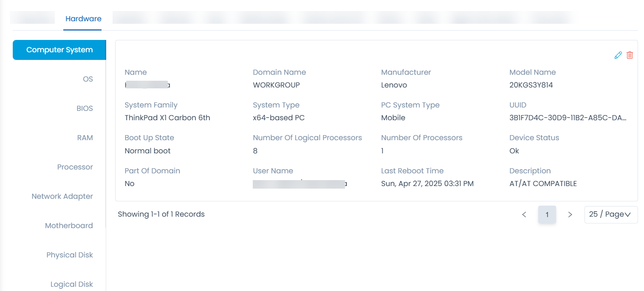Select page number 1

pyautogui.click(x=547, y=215)
